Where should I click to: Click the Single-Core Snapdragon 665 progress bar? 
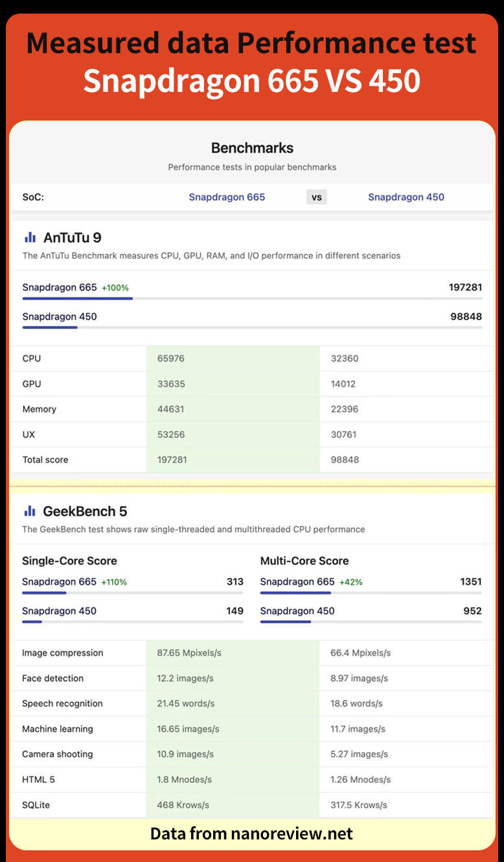pyautogui.click(x=133, y=592)
